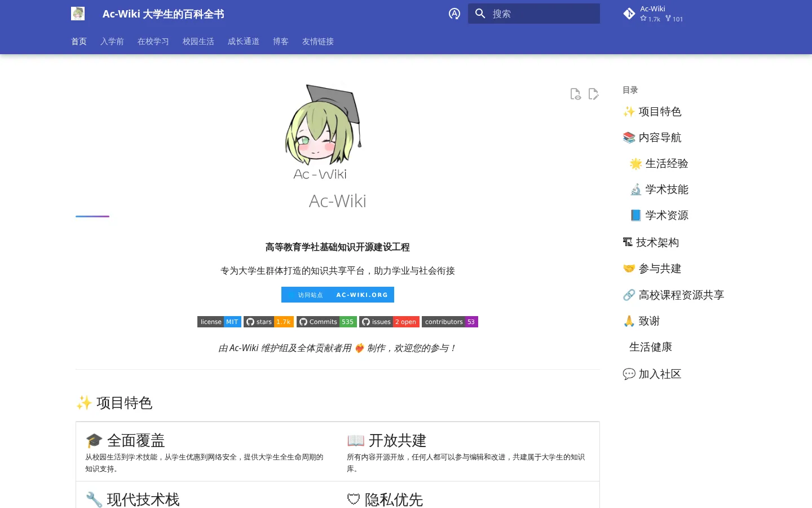The height and width of the screenshot is (508, 812).
Task: Click the edit this page icon
Action: point(593,94)
